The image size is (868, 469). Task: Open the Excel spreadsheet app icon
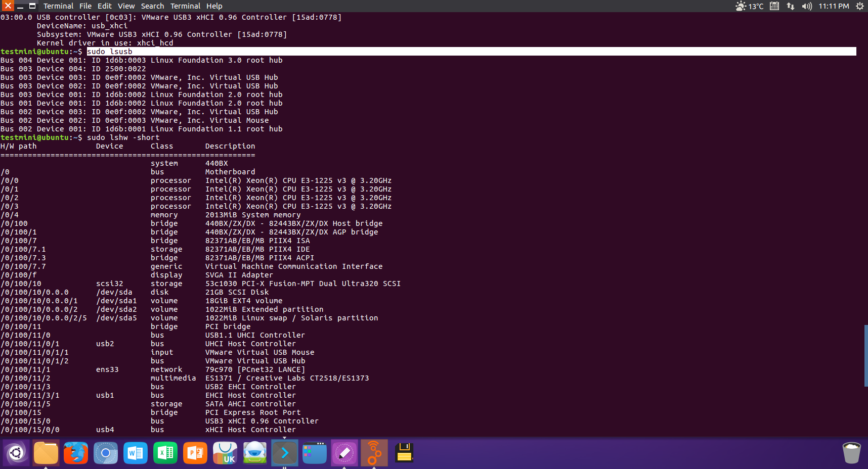(165, 453)
